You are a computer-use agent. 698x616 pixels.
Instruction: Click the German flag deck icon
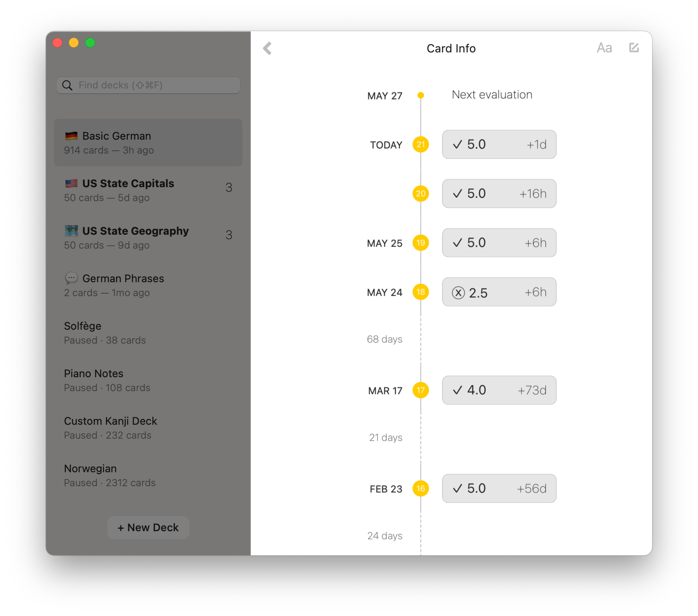point(71,136)
